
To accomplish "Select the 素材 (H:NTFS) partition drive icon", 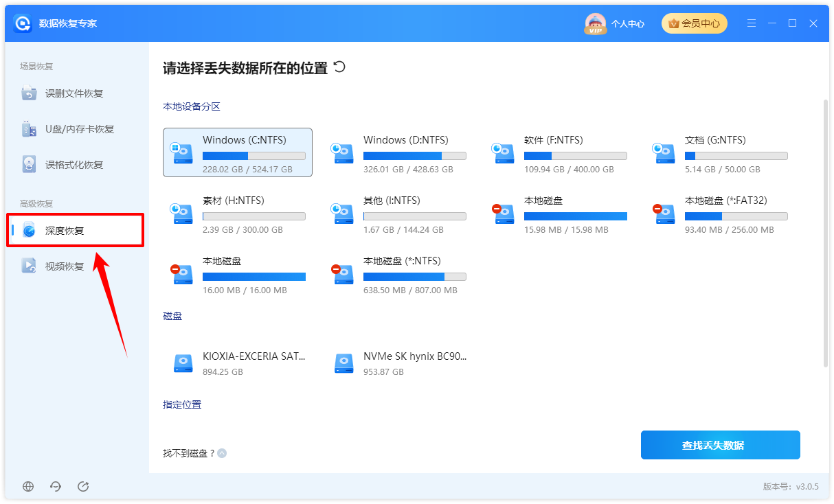I will click(x=182, y=214).
